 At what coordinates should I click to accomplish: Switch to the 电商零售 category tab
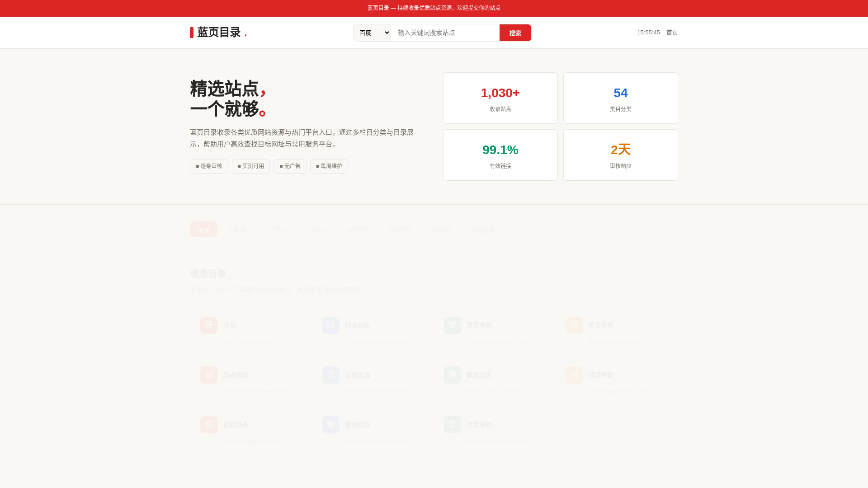[399, 230]
